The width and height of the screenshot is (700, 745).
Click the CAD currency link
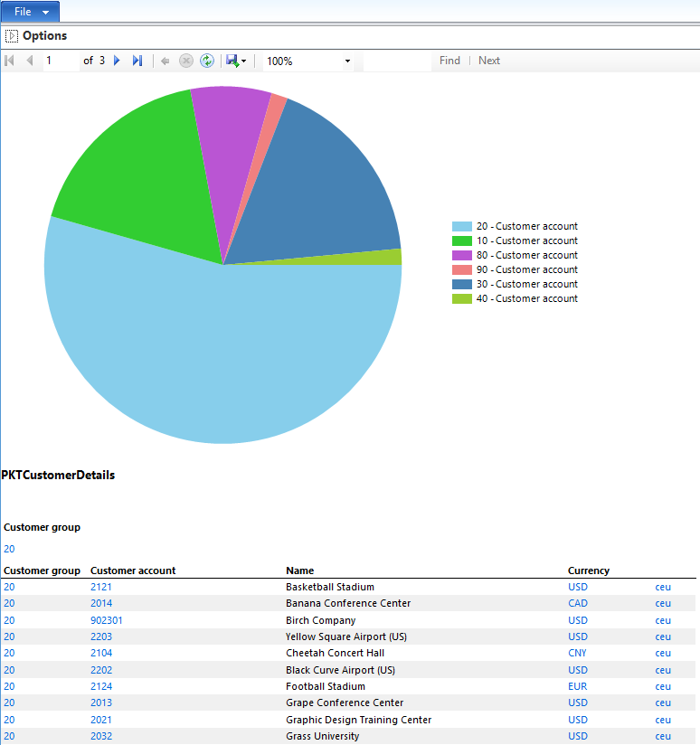pyautogui.click(x=577, y=603)
